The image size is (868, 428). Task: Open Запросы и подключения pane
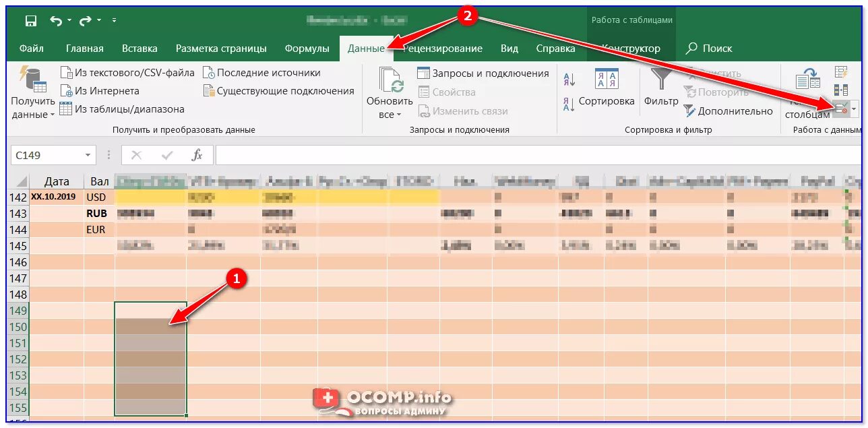click(483, 73)
